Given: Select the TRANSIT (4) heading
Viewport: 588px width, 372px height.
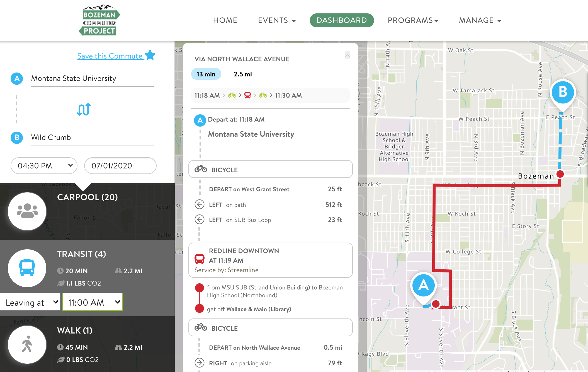Looking at the screenshot, I should (82, 254).
